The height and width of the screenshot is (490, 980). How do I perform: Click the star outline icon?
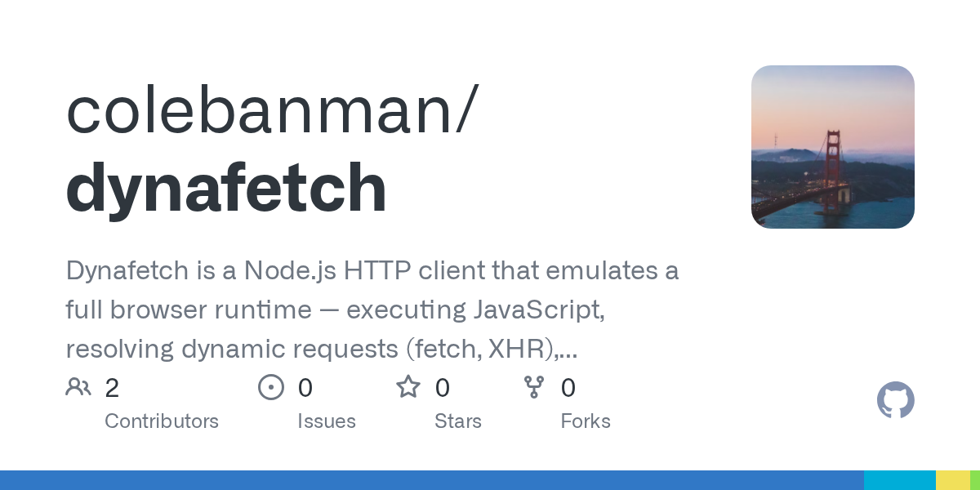click(408, 386)
